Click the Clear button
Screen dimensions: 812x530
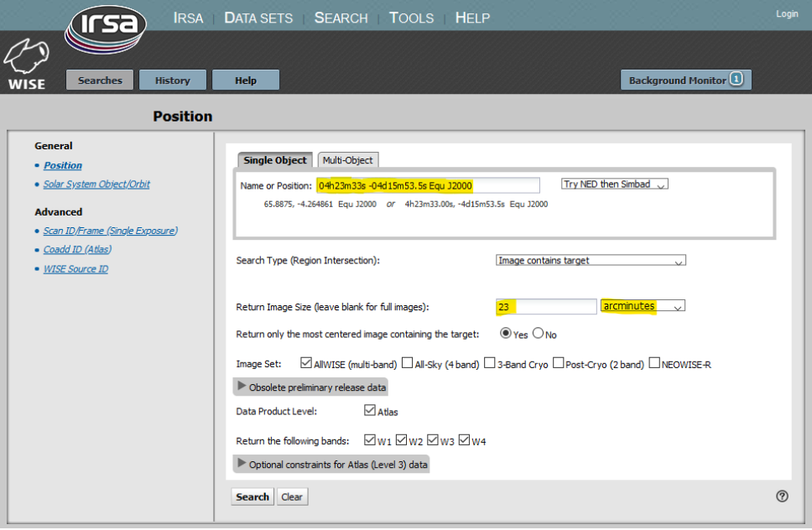point(292,496)
